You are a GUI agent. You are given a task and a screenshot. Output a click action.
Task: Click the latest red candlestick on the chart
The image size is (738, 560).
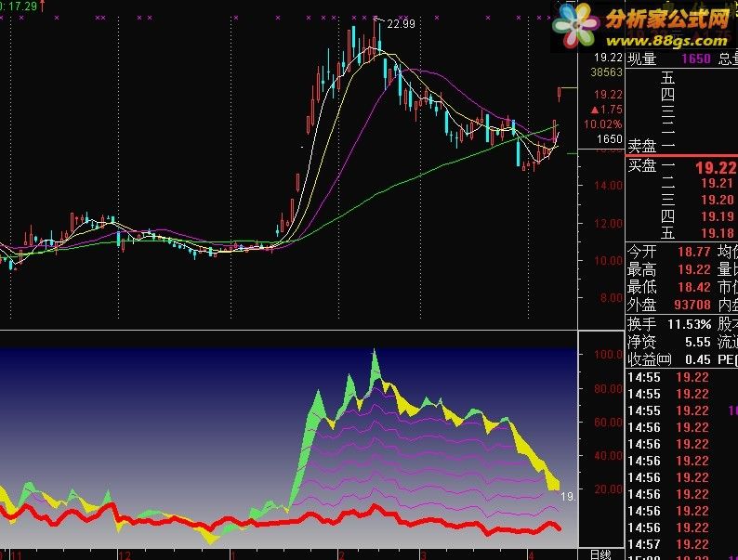tap(560, 93)
